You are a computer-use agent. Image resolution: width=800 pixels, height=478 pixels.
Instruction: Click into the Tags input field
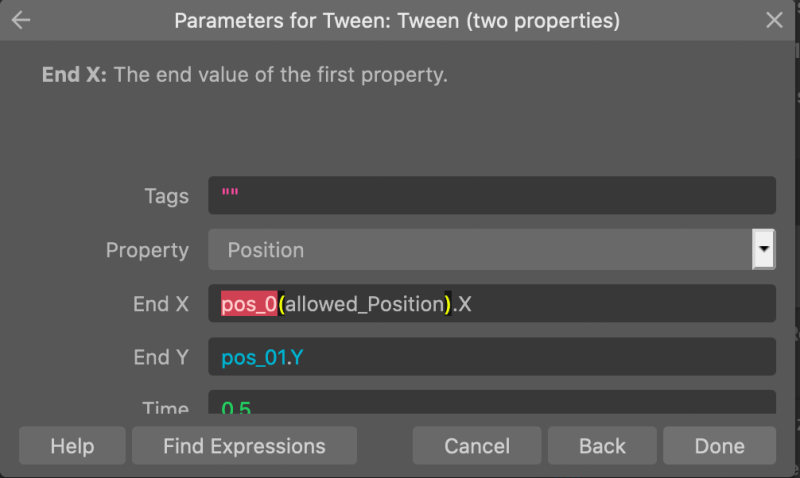point(492,195)
